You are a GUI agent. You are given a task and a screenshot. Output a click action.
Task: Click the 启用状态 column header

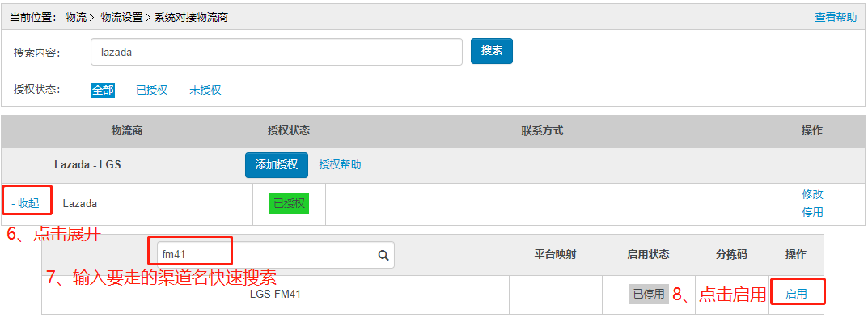click(x=648, y=255)
